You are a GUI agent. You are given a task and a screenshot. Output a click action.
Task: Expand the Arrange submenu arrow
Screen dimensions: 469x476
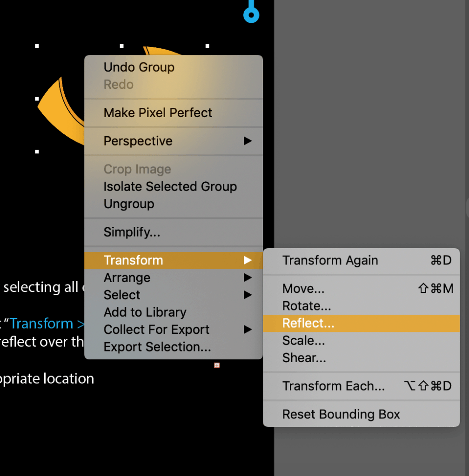tap(248, 278)
